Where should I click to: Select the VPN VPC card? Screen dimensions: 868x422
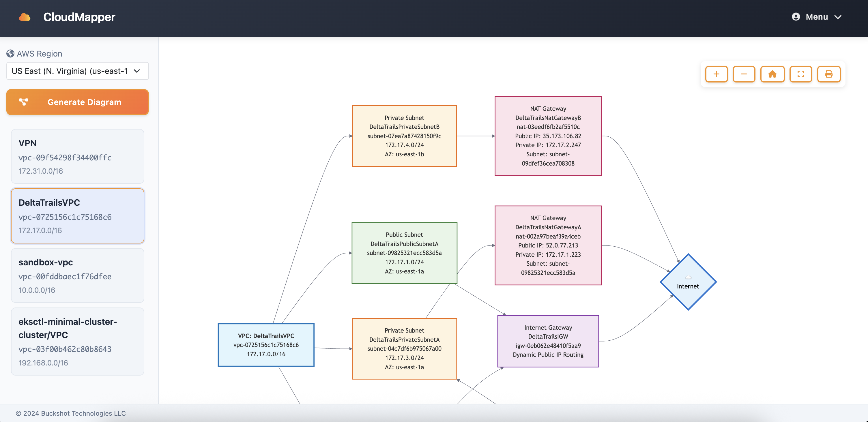coord(78,157)
